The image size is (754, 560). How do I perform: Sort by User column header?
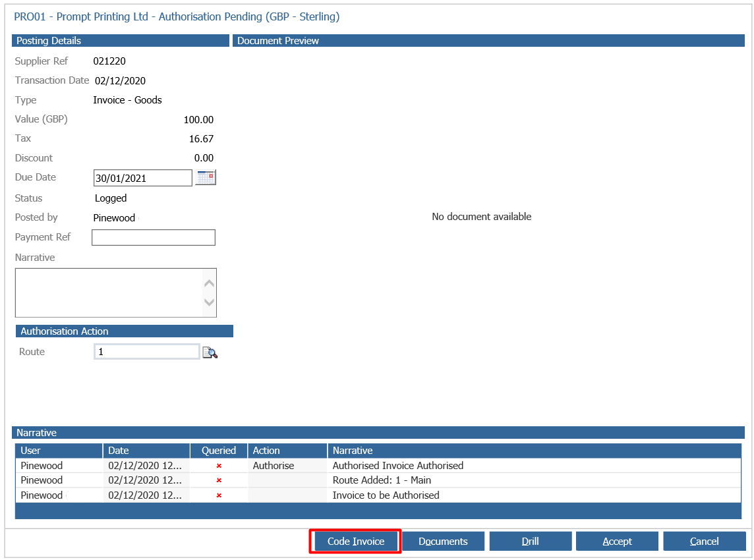(59, 451)
